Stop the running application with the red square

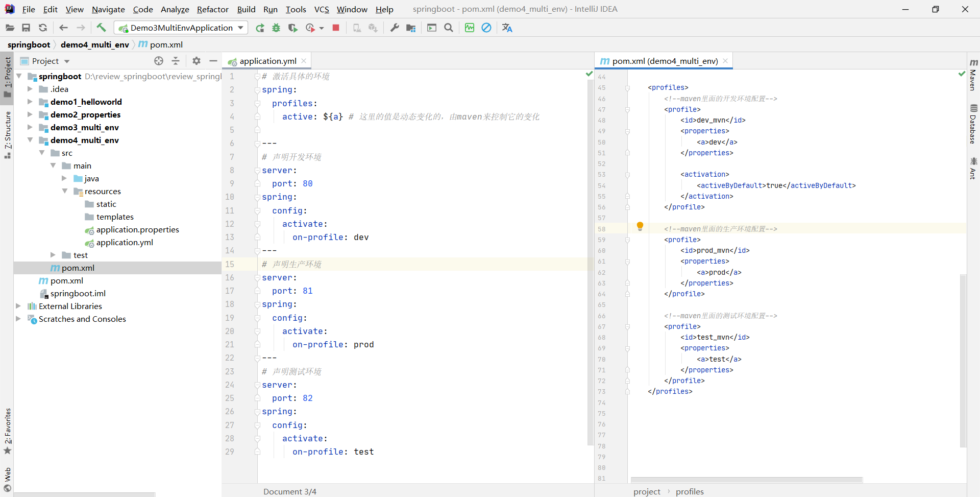336,28
